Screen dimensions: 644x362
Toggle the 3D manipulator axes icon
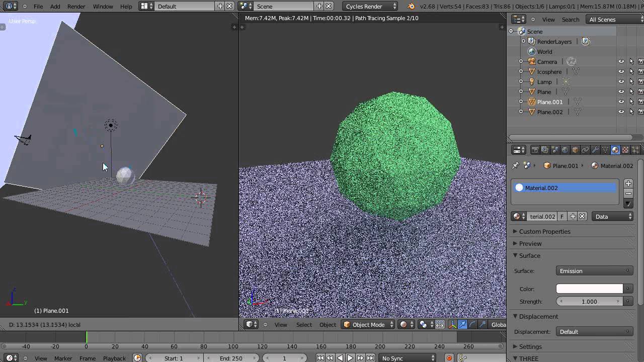coord(452,325)
